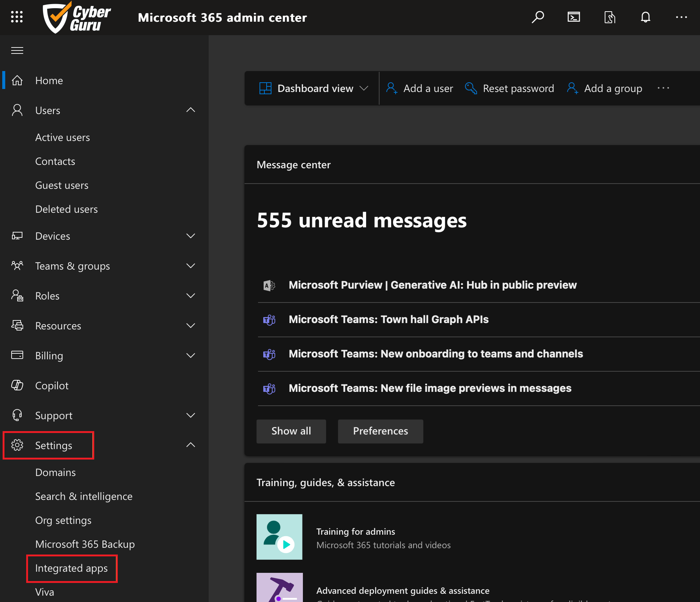Collapse the Settings section chevron
This screenshot has height=602, width=700.
tap(191, 445)
